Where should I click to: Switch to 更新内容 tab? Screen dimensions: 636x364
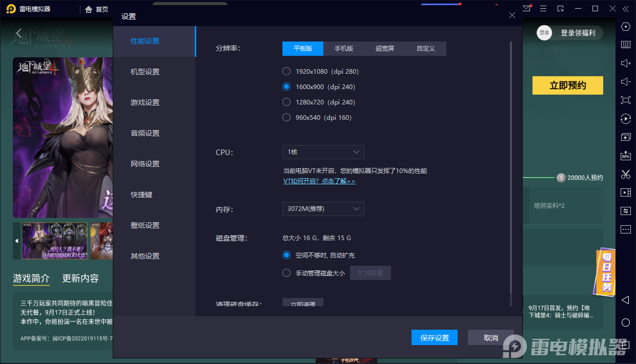coord(80,279)
